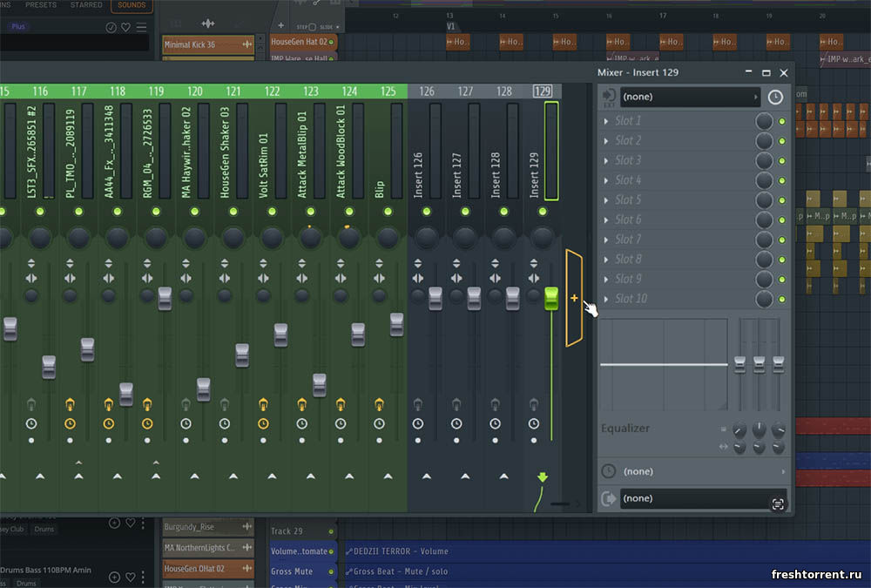Click checkmark circle icon in browser header

pyautogui.click(x=111, y=27)
